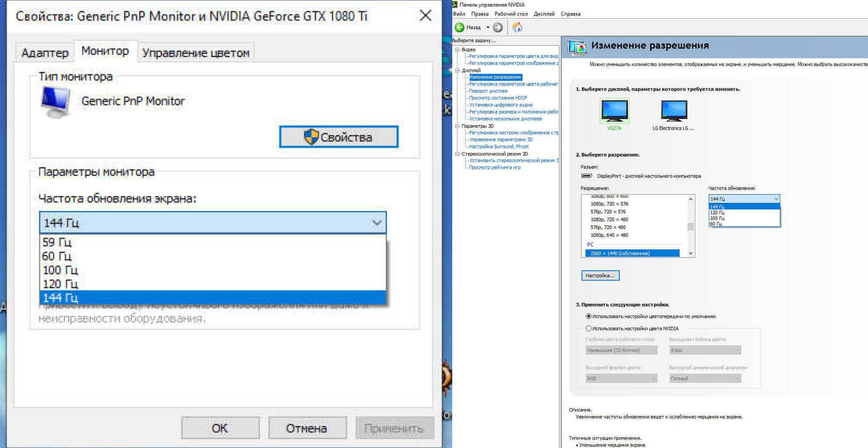Open Установка цифрового аудио link
Viewport: 868px width, 448px height.
tap(501, 105)
